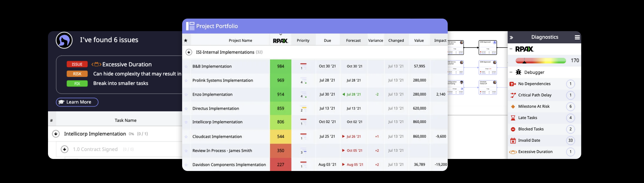The image size is (644, 183).
Task: Click the RPAX score gradient bar
Action: click(x=540, y=61)
